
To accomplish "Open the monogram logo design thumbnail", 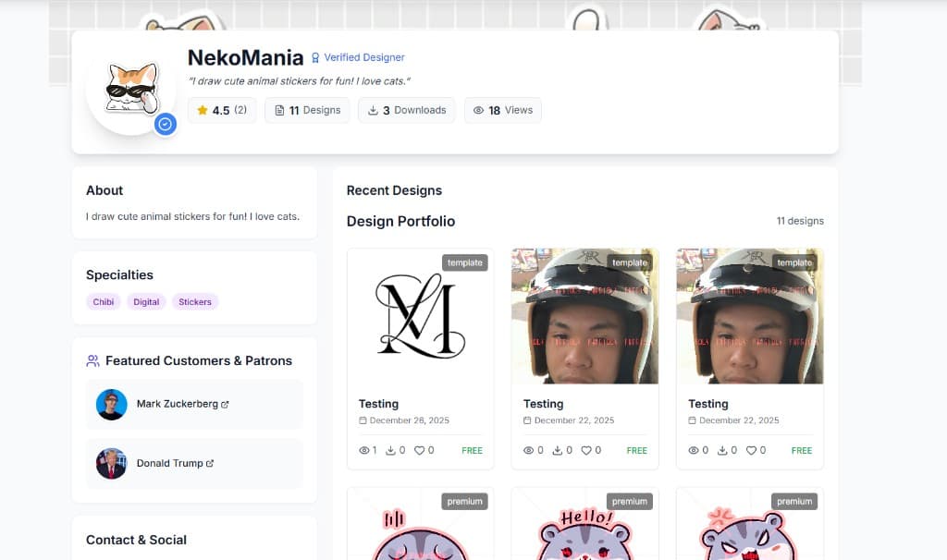I will tap(420, 316).
